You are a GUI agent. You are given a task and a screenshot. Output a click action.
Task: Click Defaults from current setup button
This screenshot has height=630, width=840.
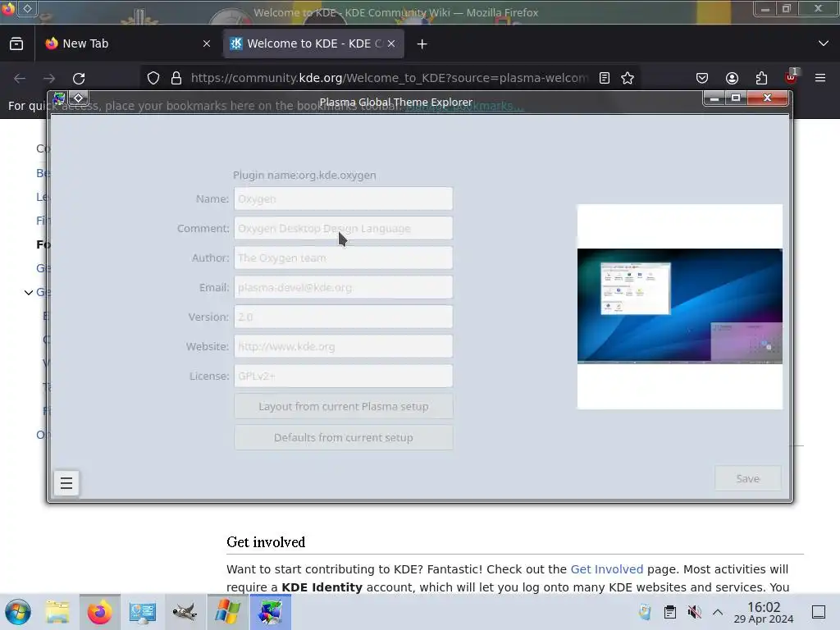(344, 438)
